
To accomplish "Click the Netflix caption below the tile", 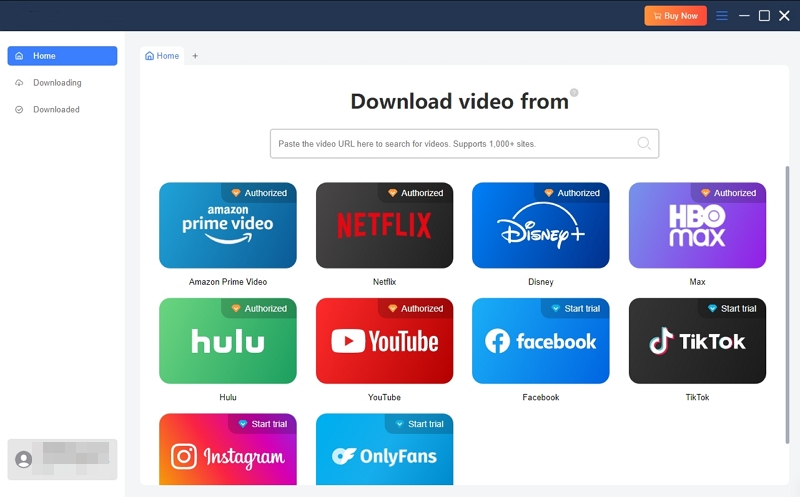I will pos(384,282).
